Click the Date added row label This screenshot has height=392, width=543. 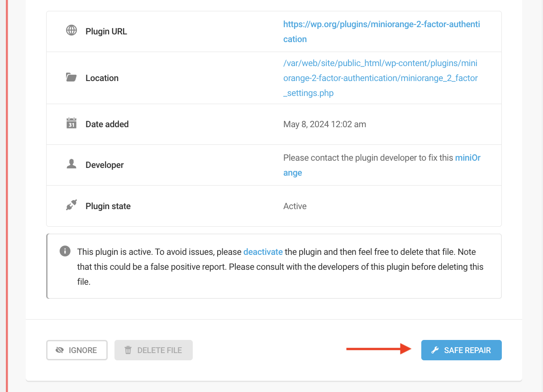click(107, 124)
